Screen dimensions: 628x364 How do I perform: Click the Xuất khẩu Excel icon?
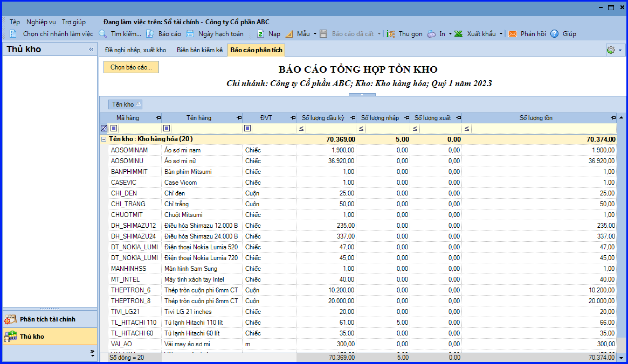click(x=459, y=34)
